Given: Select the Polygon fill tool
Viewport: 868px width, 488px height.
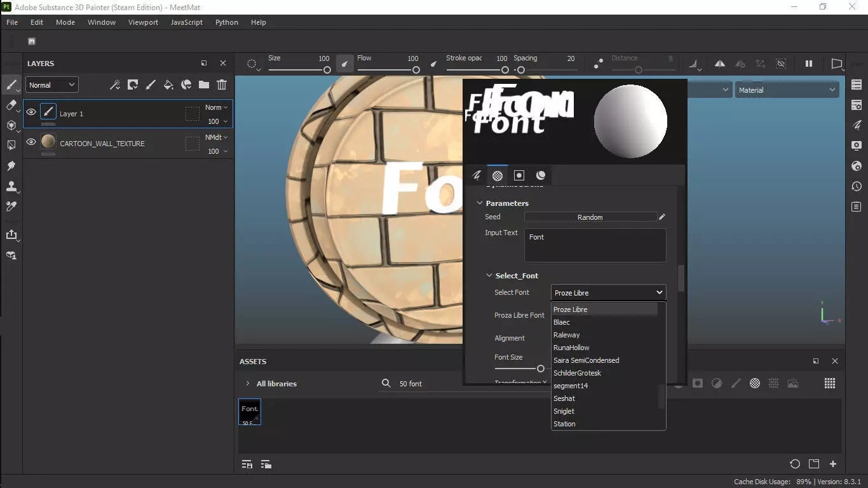Looking at the screenshot, I should pos(11,146).
